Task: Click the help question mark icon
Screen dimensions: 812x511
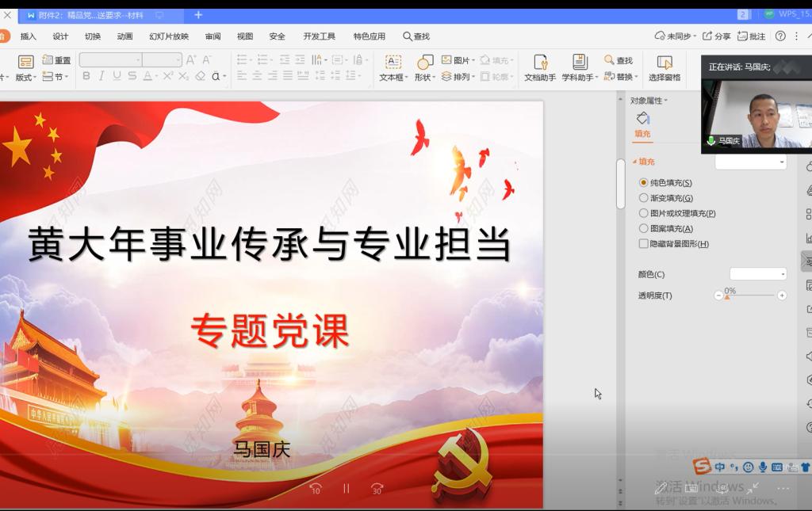Action: (780, 36)
